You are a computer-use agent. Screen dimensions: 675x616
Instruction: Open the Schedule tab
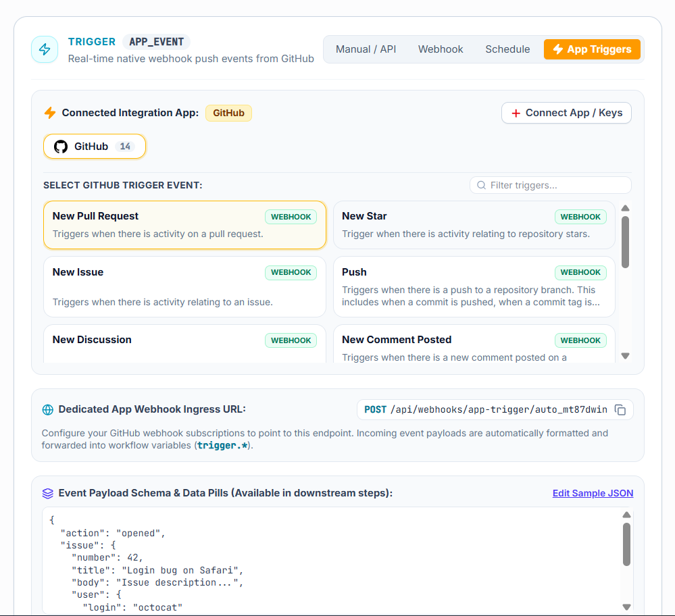[507, 49]
